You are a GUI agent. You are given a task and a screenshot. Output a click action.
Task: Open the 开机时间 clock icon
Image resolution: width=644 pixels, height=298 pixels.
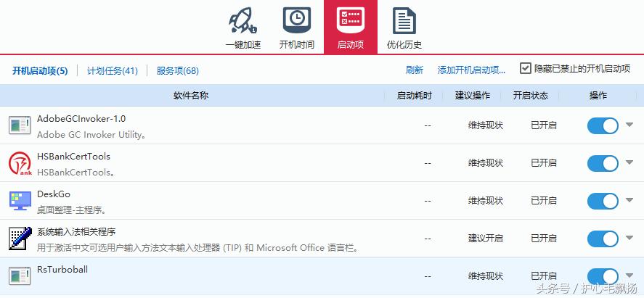(296, 21)
